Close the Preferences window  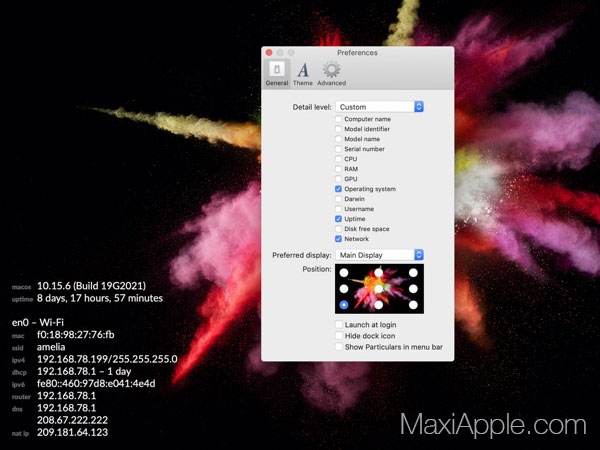(269, 52)
